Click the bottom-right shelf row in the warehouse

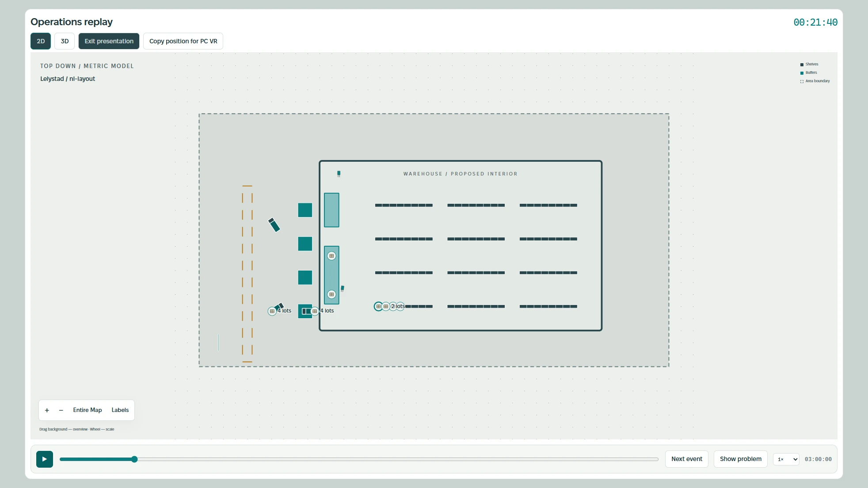[548, 306]
